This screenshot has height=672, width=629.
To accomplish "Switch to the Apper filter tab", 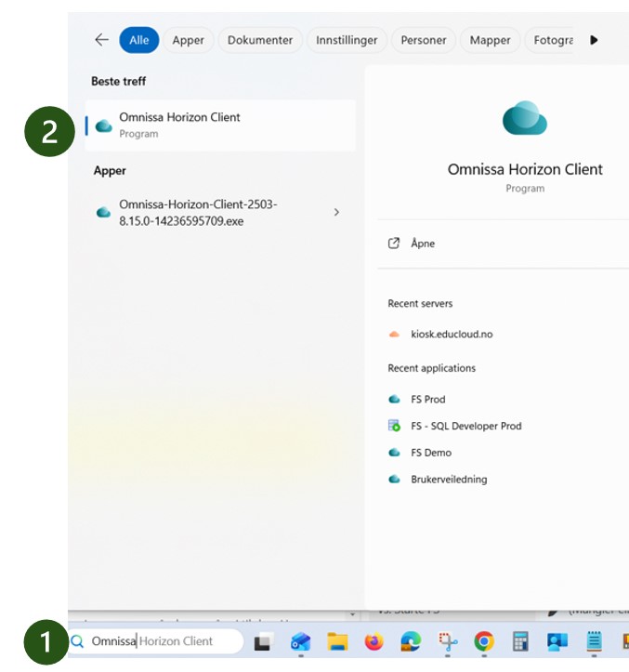I will 189,40.
